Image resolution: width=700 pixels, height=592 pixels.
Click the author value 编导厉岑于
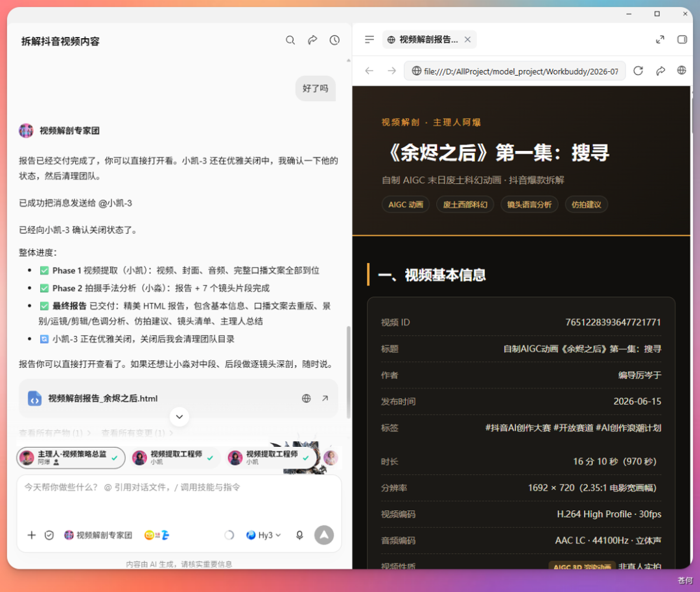(x=639, y=375)
